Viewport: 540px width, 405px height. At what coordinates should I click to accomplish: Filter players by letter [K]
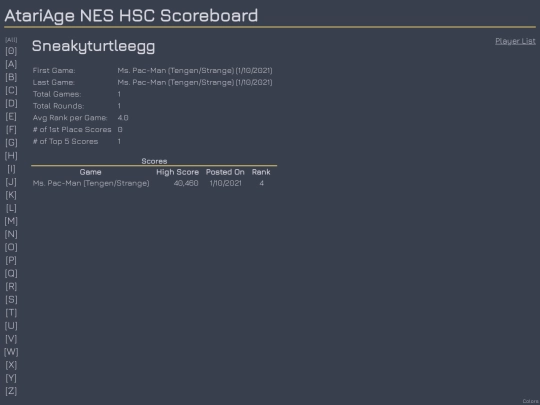(11, 195)
